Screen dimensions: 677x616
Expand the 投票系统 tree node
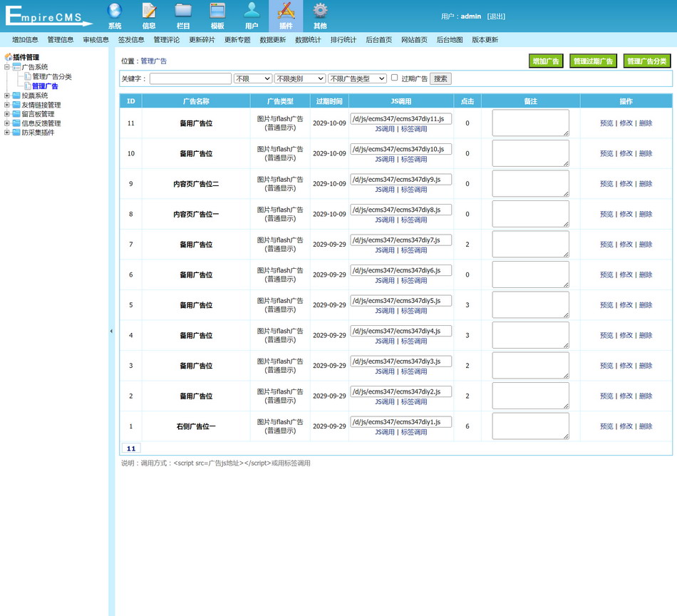click(7, 96)
